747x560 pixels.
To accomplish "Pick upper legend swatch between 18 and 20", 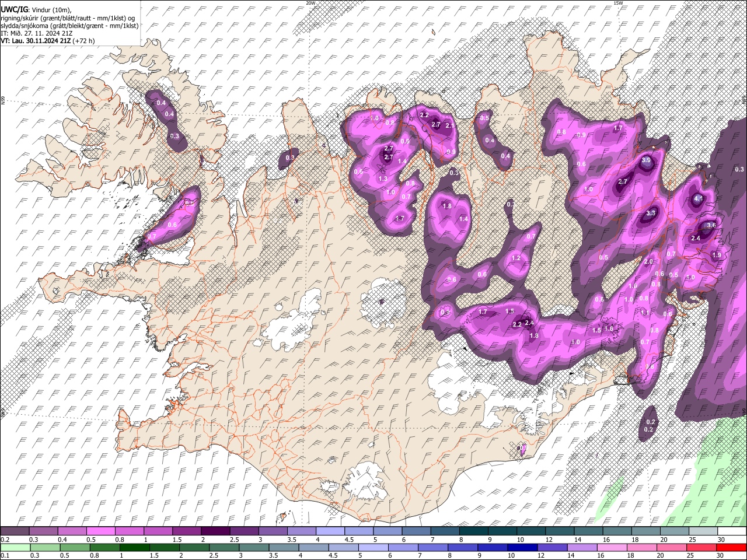I will tap(645, 531).
